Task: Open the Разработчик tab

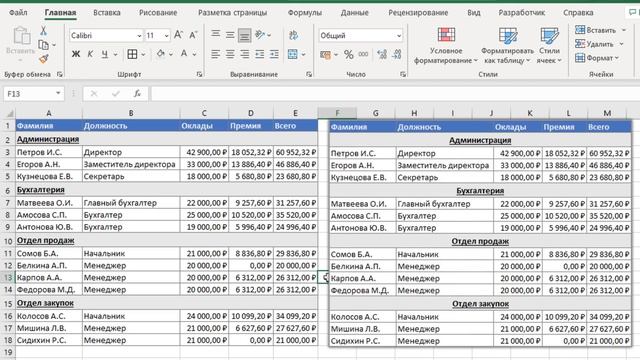Action: [x=521, y=13]
